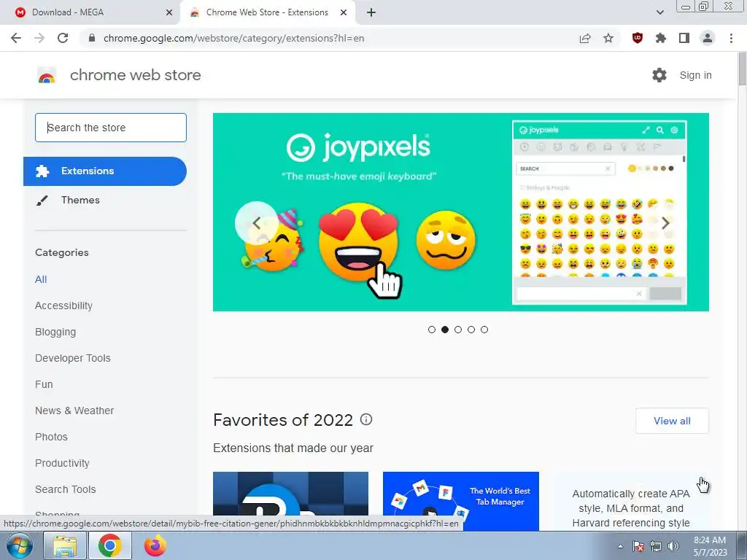
Task: Choose the Search Tools category
Action: pos(65,489)
